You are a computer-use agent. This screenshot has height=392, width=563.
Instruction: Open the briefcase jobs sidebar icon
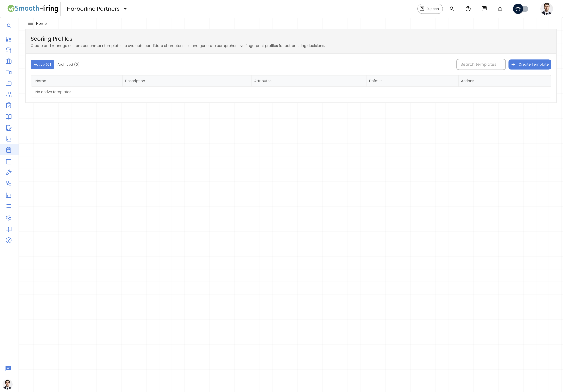point(9,61)
